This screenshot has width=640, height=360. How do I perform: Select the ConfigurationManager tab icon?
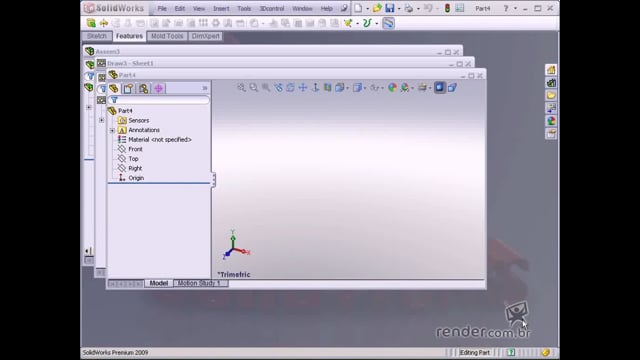pyautogui.click(x=143, y=88)
